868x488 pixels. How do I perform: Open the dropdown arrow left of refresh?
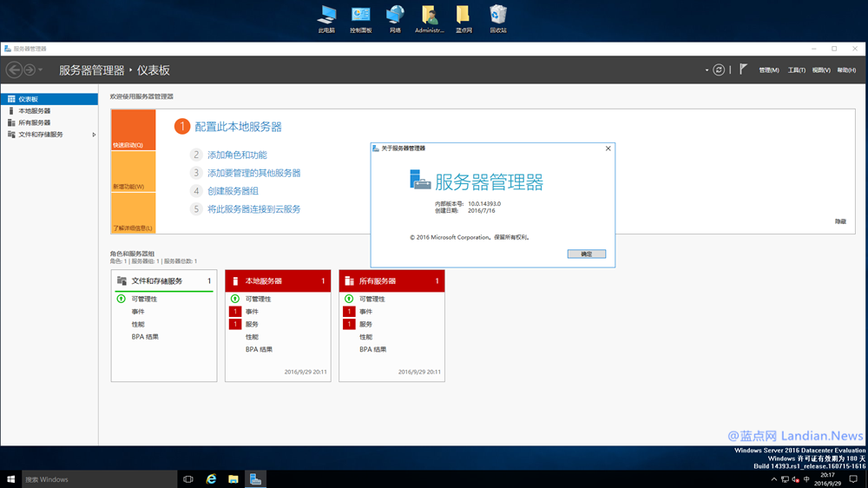click(x=707, y=70)
